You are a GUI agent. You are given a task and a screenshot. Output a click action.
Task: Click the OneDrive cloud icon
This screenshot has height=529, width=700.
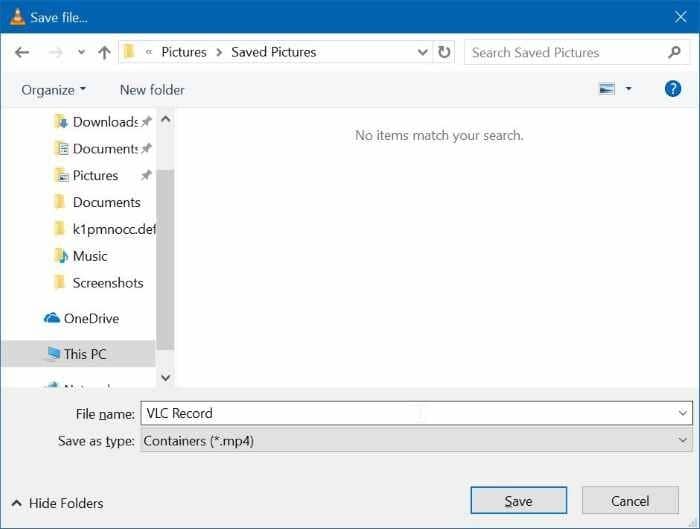pyautogui.click(x=52, y=318)
